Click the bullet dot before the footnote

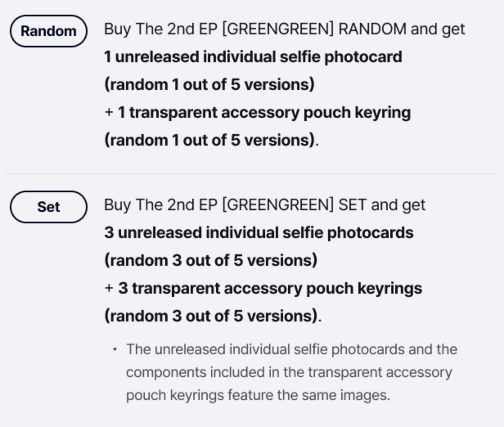click(x=115, y=349)
